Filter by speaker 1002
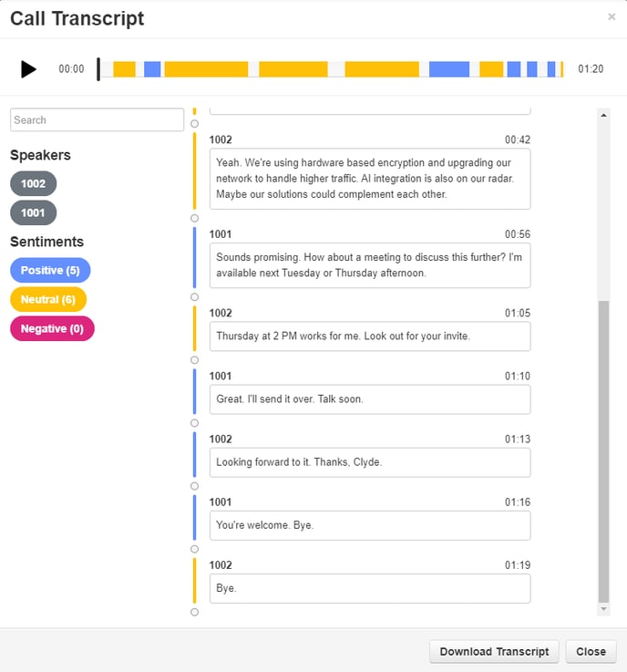This screenshot has width=627, height=672. [34, 183]
